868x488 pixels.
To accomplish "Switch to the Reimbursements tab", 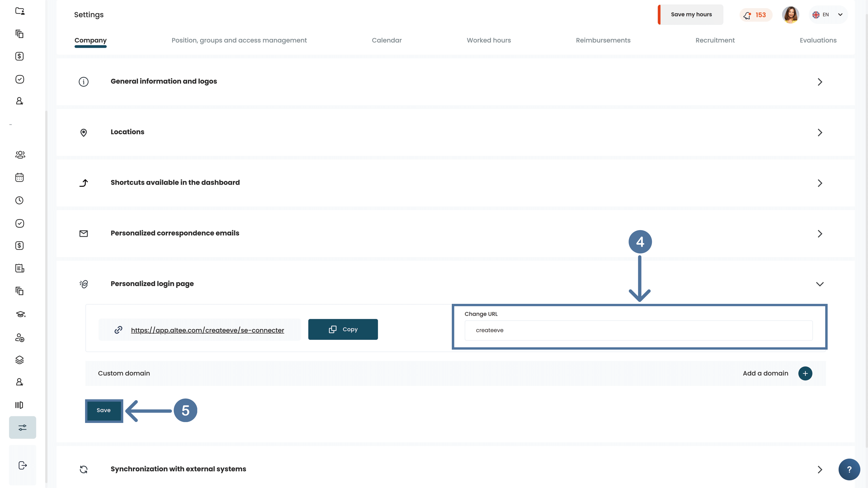I will (x=603, y=40).
